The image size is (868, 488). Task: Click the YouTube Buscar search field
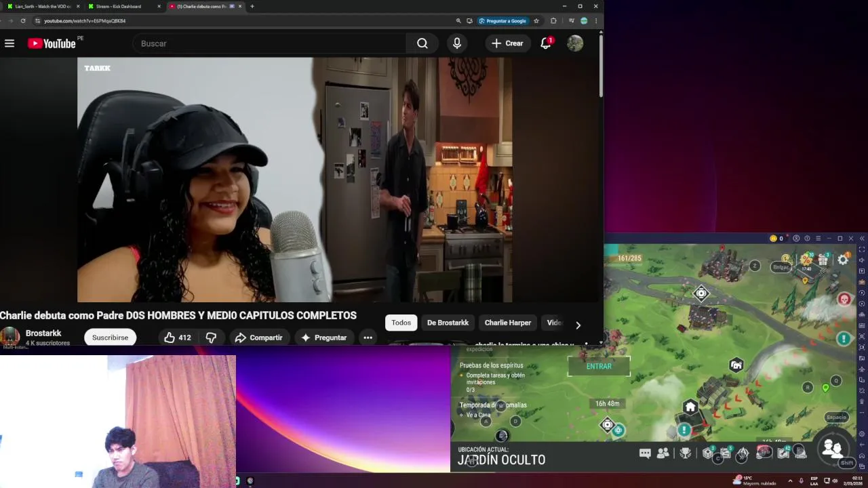[270, 43]
